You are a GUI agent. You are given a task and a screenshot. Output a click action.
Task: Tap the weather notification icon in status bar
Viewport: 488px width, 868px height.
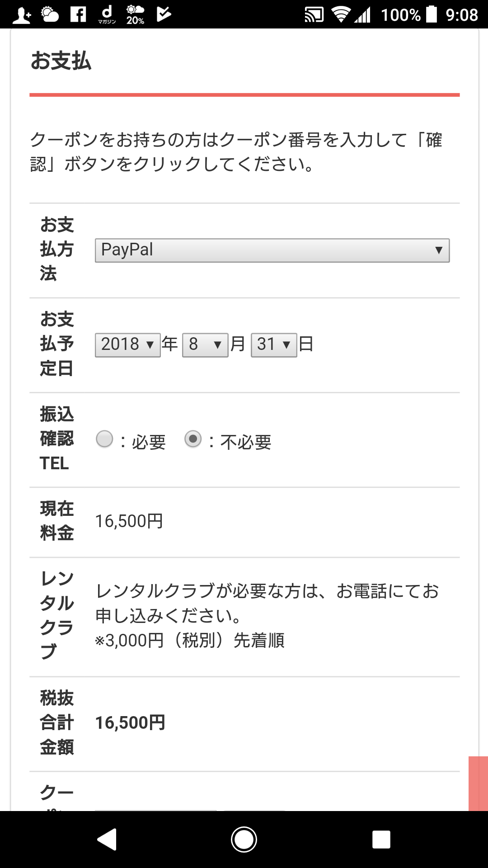50,14
